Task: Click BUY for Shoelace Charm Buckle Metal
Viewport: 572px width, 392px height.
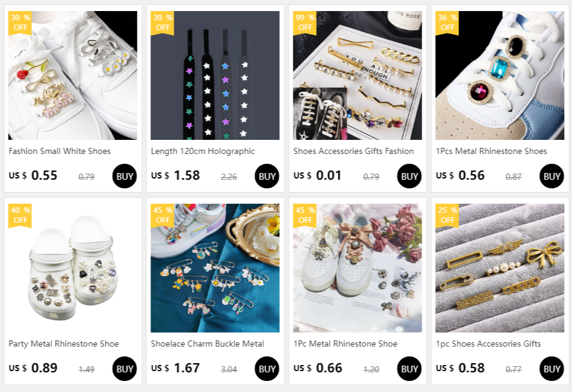Action: [266, 369]
